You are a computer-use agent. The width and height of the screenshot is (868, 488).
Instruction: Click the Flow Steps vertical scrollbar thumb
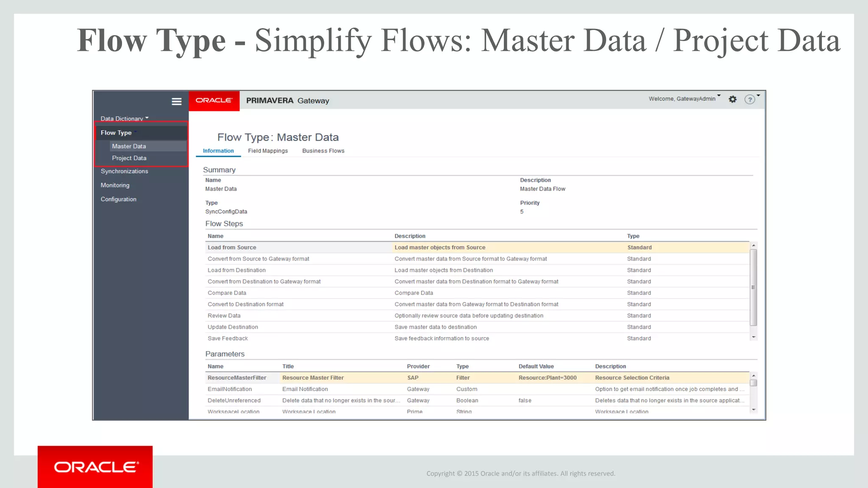pos(754,288)
